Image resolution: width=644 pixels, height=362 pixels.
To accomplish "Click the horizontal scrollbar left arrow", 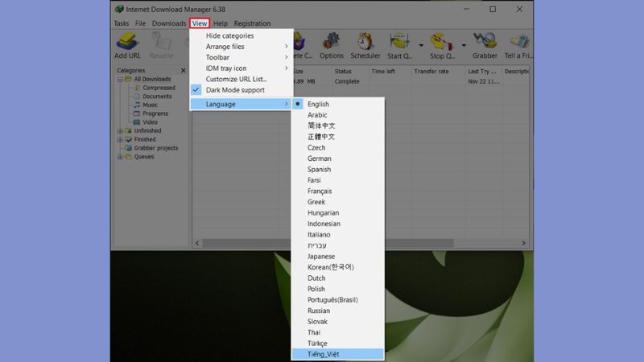I will coord(197,243).
